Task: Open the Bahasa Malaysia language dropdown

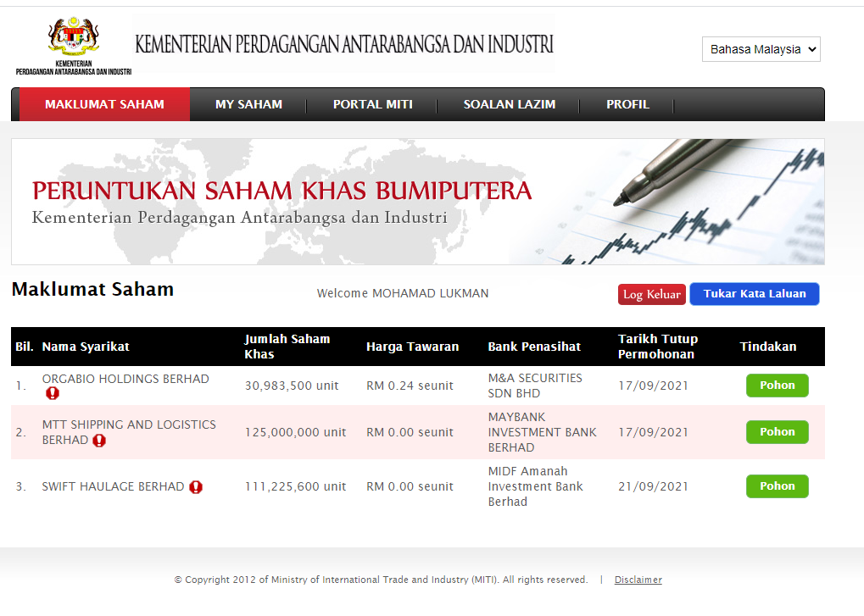Action: [761, 49]
